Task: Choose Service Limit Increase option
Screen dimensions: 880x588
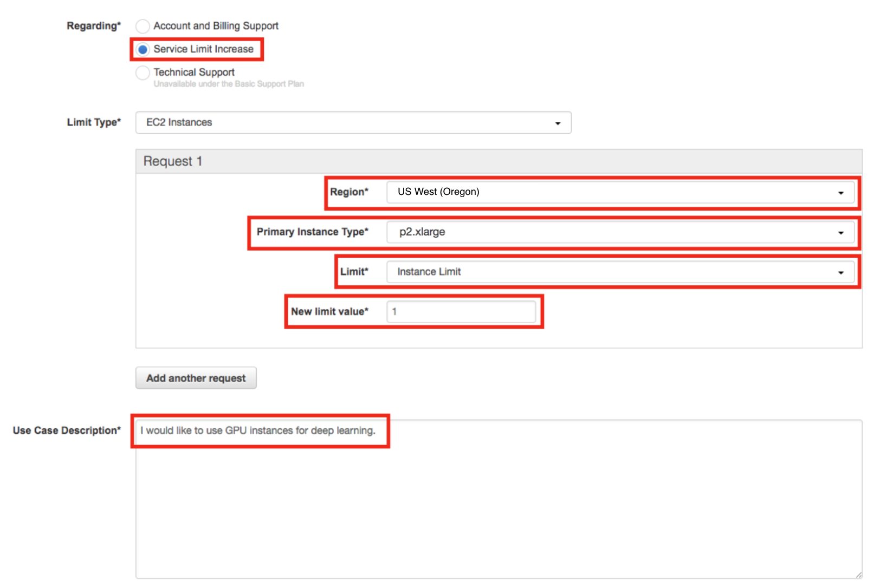Action: [143, 49]
